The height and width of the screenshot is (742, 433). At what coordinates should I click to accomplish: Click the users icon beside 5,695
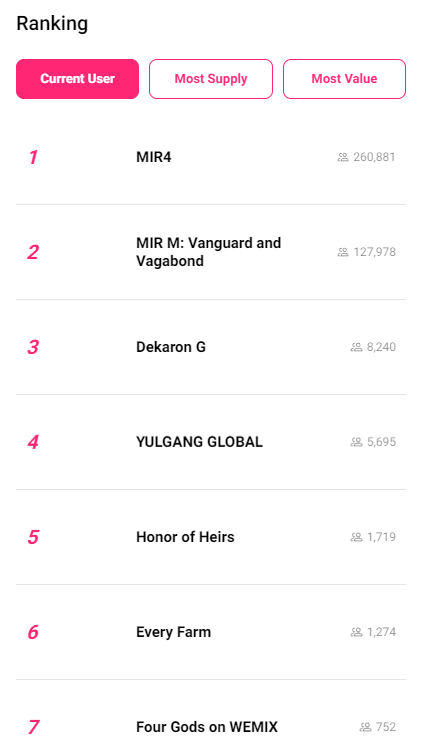tap(356, 442)
